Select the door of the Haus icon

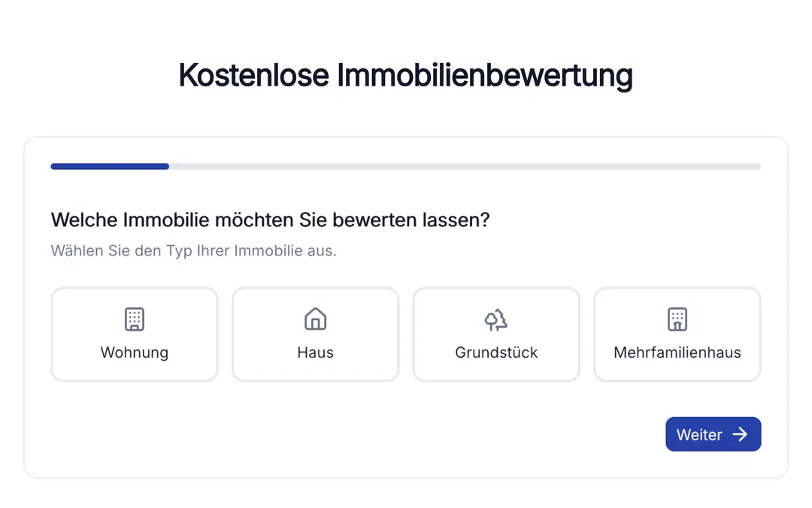pyautogui.click(x=315, y=323)
